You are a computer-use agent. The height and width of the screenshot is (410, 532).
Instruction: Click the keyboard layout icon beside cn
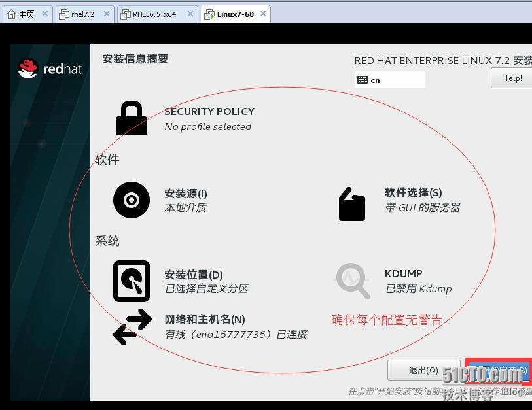363,80
